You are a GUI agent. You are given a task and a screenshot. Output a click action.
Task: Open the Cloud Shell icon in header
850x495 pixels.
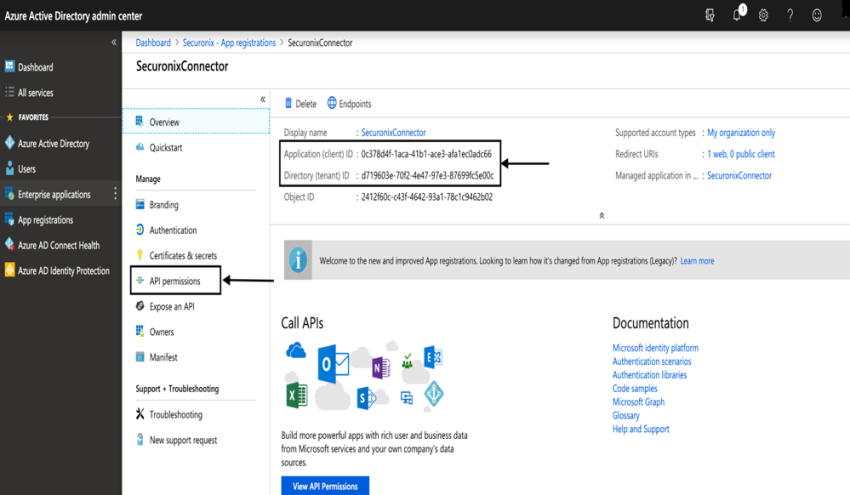click(710, 15)
